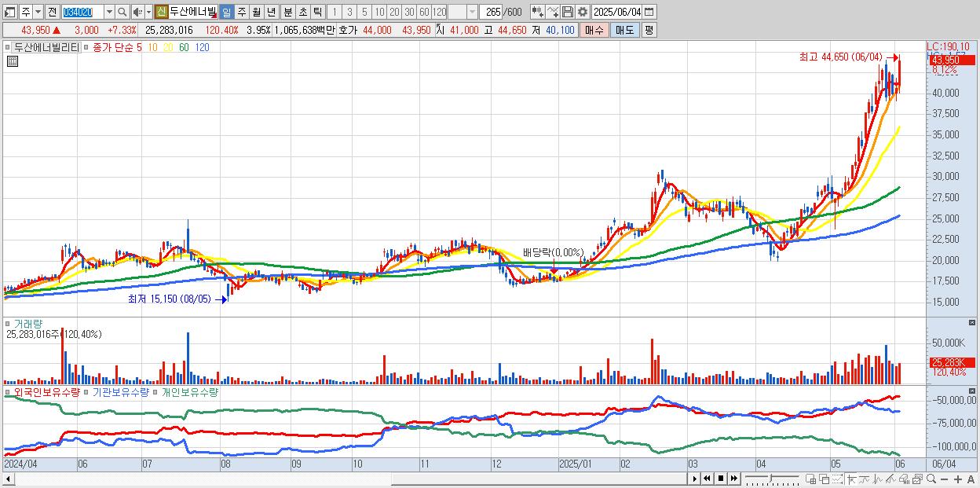The height and width of the screenshot is (488, 980).
Task: Click the 두산에너빌 stock name button
Action: pyautogui.click(x=192, y=12)
